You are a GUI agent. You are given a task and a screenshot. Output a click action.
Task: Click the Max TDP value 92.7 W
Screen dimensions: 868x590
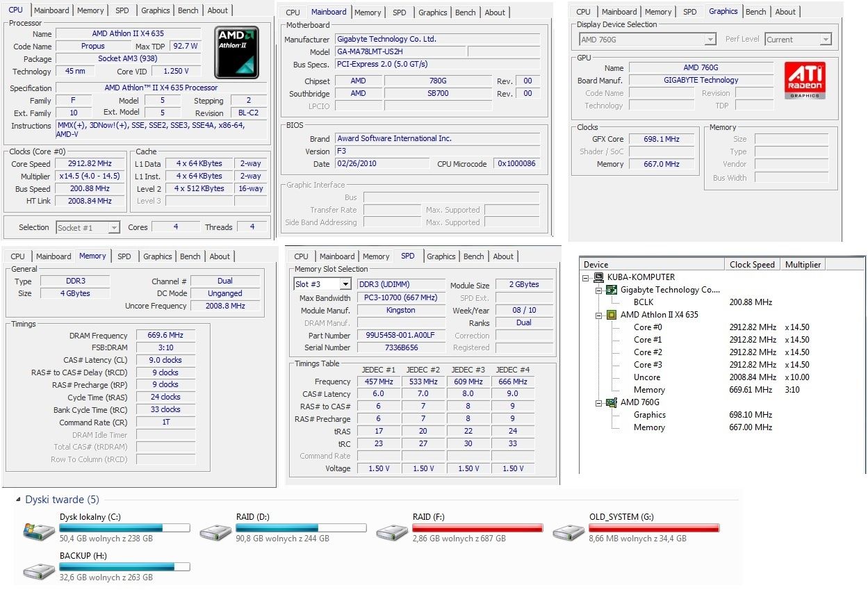click(186, 46)
